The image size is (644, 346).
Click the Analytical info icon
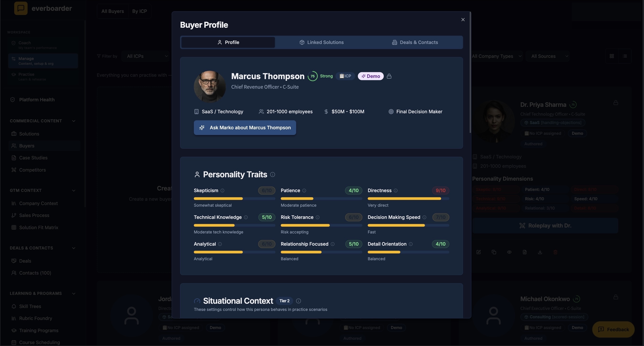tap(220, 244)
